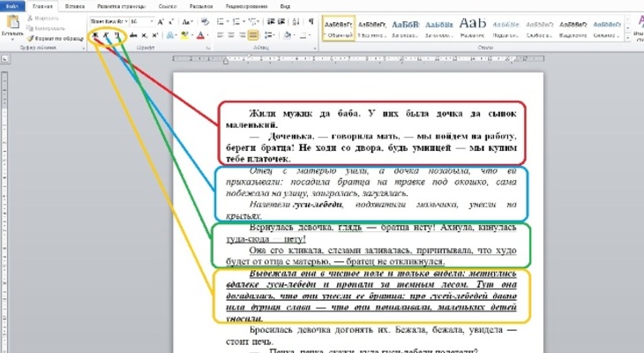This screenshot has height=353, width=644.
Task: Switch to the Разметка страницы tab
Action: point(121,6)
